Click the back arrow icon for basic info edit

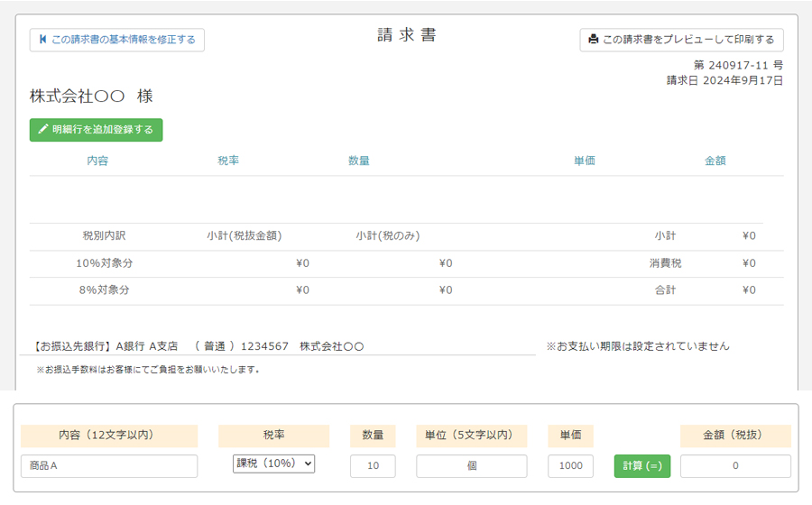click(42, 40)
